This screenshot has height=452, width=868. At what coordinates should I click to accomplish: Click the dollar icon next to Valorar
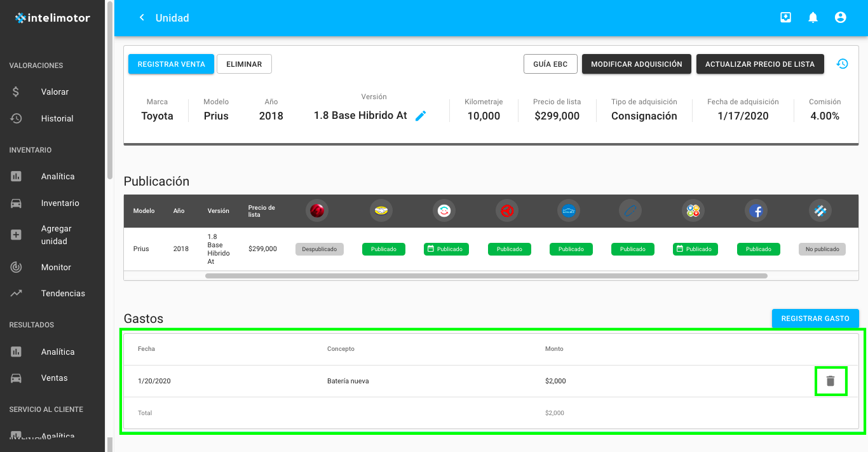tap(16, 92)
